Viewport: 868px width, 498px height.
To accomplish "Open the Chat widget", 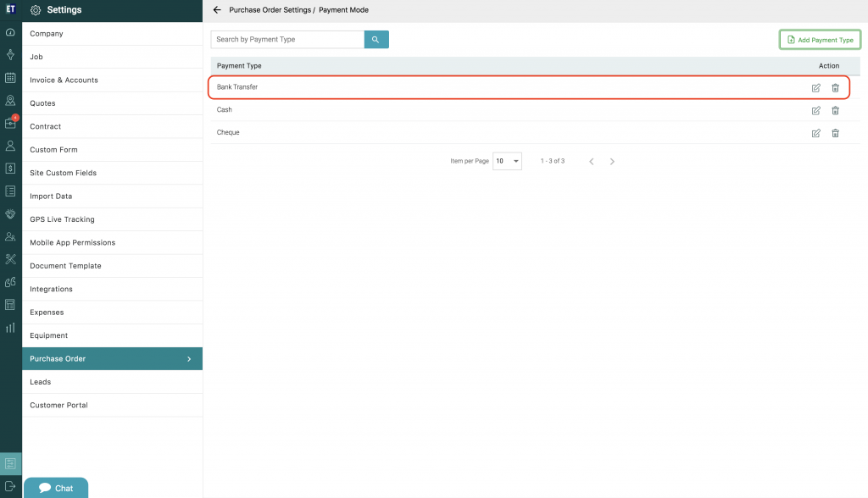I will coord(56,488).
